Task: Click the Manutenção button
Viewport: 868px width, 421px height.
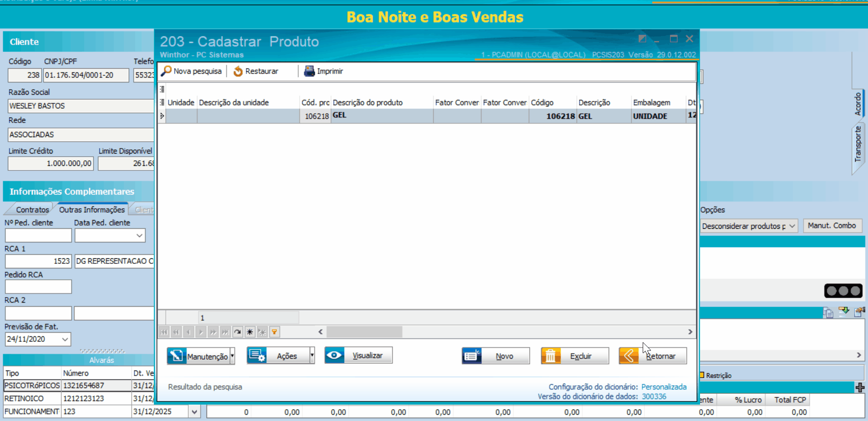Action: pyautogui.click(x=198, y=356)
